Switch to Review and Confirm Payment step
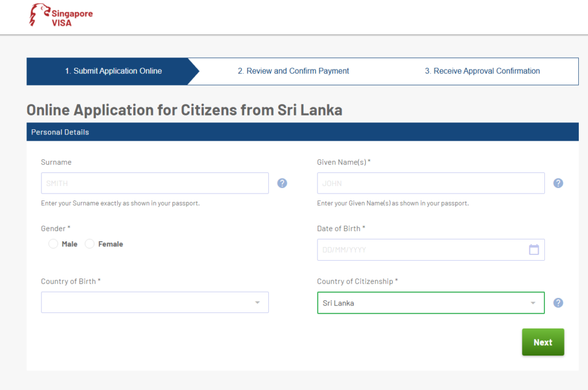This screenshot has height=390, width=588. [293, 71]
